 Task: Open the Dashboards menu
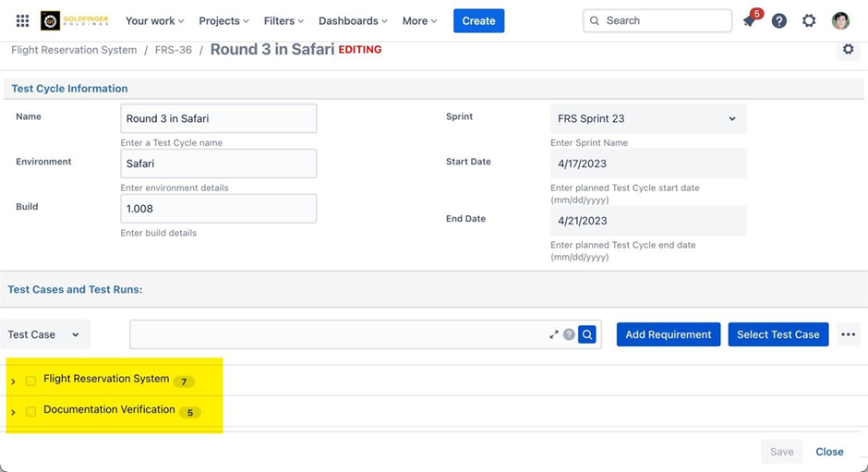coord(353,20)
